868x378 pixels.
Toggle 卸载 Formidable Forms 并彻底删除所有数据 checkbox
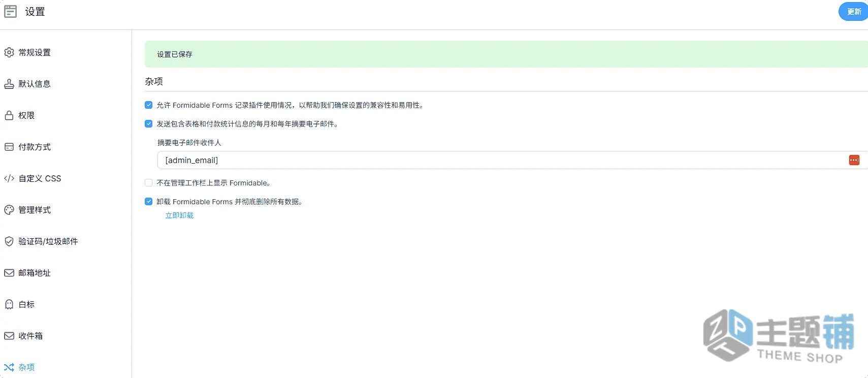pyautogui.click(x=148, y=202)
